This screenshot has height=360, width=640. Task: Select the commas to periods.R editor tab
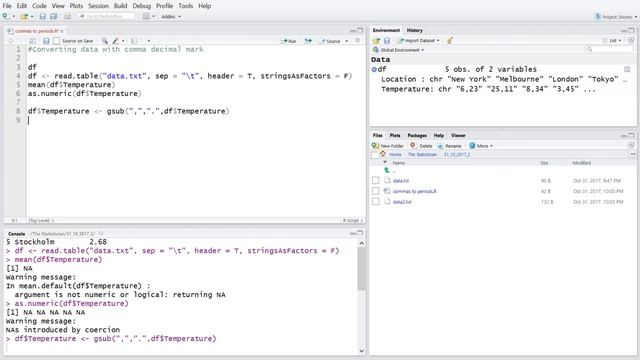tap(37, 31)
